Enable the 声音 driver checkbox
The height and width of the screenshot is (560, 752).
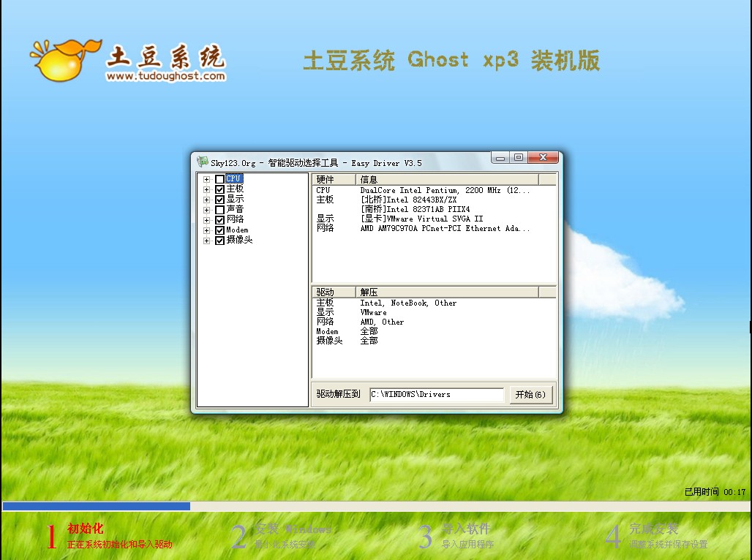pyautogui.click(x=219, y=210)
